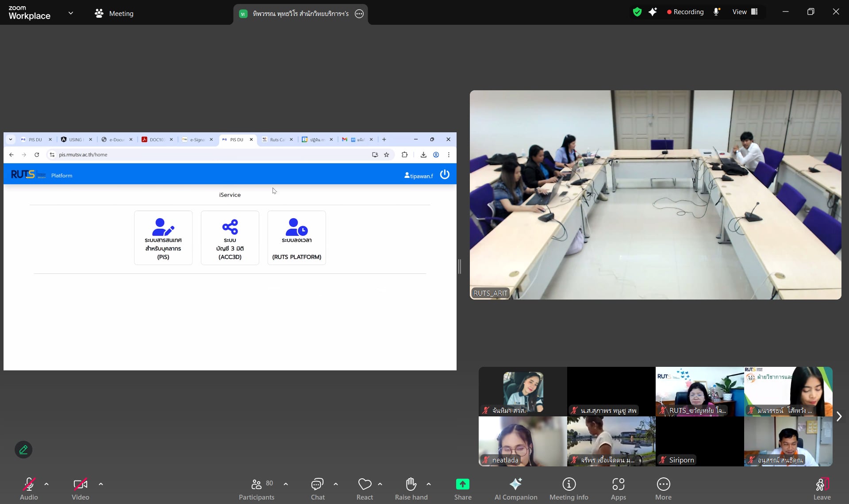Click the Meeting info icon
This screenshot has height=504, width=849.
(569, 485)
